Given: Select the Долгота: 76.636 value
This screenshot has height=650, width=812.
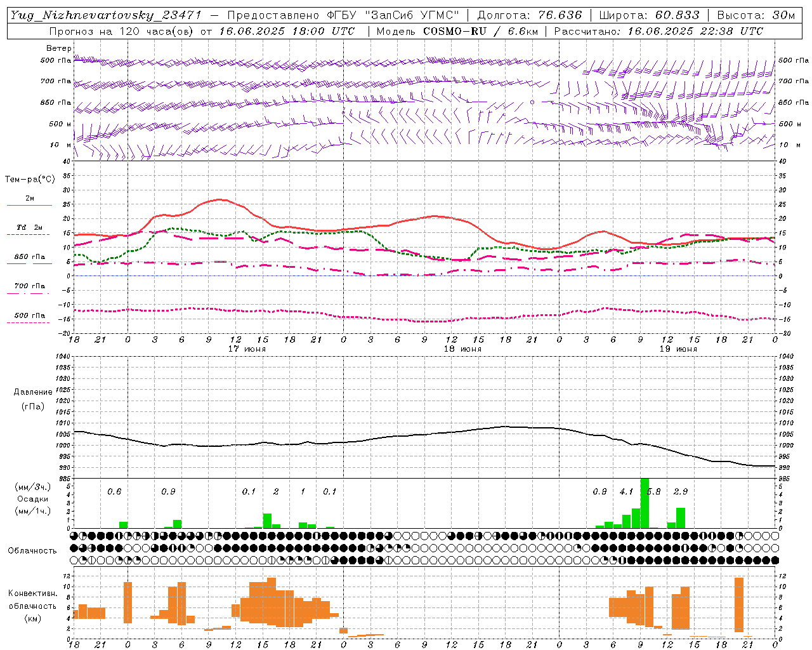Looking at the screenshot, I should coord(529,15).
